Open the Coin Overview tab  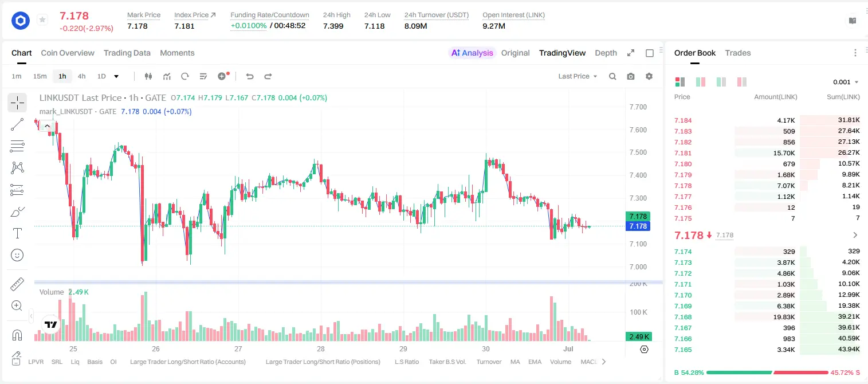(68, 53)
